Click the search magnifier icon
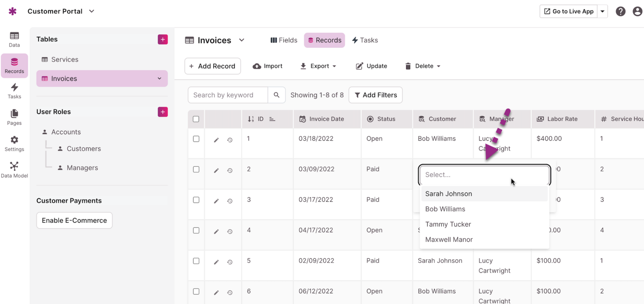 click(x=276, y=95)
